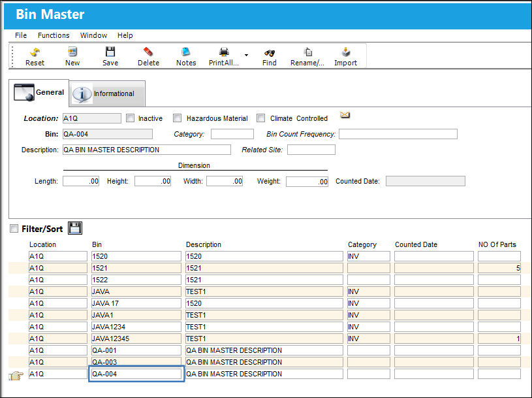Select the JAVA12345 bin cell

click(x=136, y=339)
